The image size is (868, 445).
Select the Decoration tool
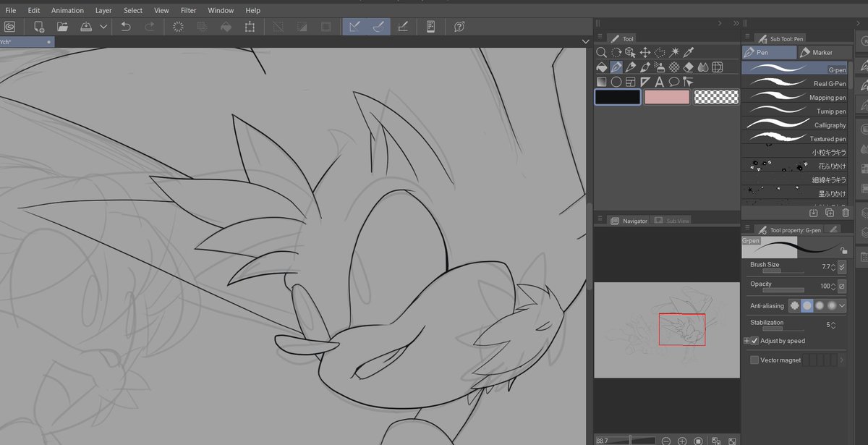(x=674, y=67)
